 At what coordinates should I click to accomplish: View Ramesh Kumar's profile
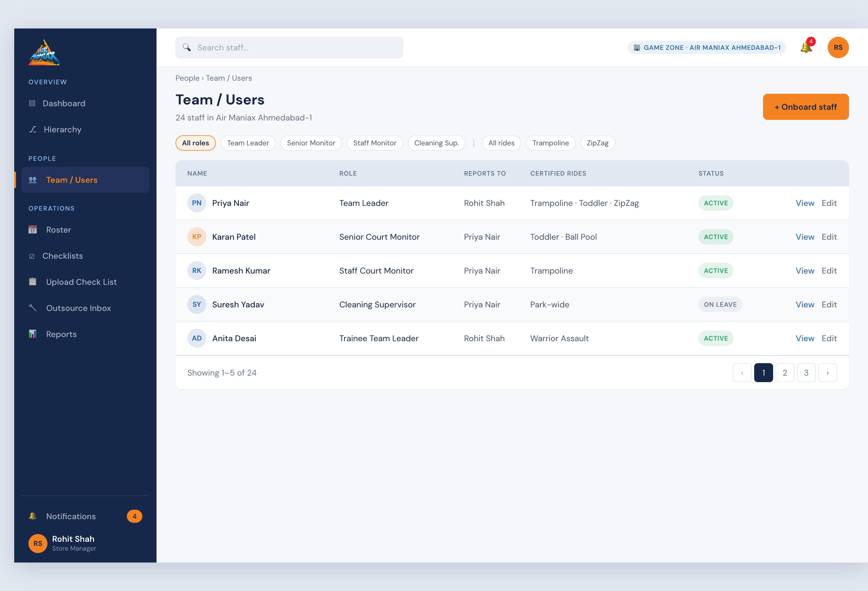805,271
